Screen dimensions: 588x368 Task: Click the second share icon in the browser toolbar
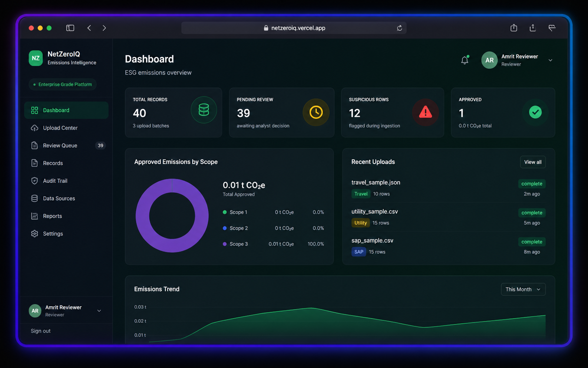click(x=532, y=28)
